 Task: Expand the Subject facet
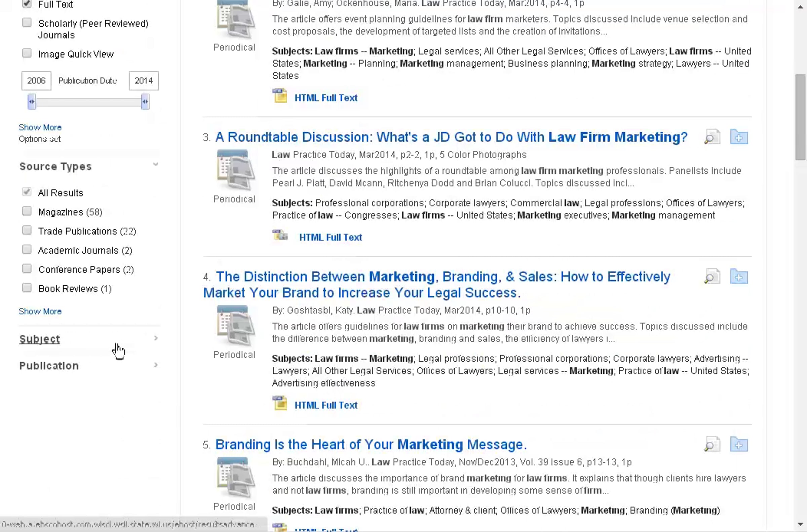(x=40, y=339)
